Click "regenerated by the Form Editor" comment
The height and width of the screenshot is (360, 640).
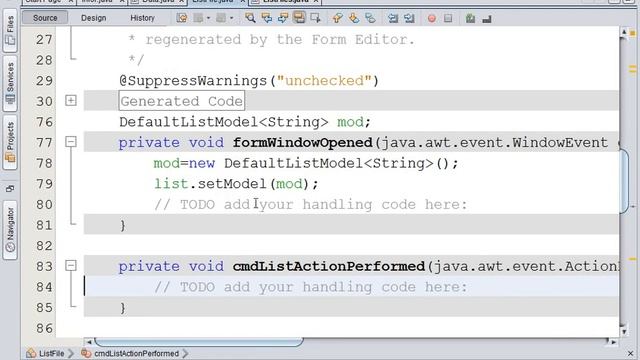pyautogui.click(x=280, y=40)
